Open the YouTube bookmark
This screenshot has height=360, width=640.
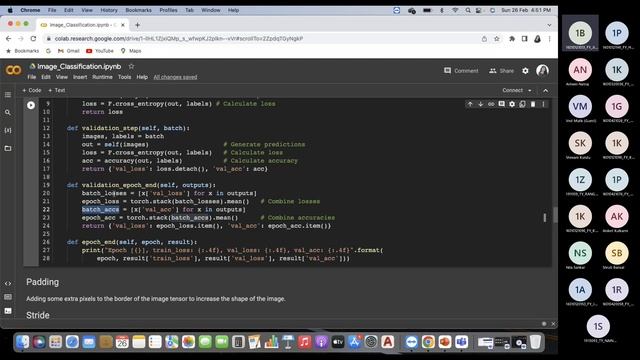[x=100, y=51]
